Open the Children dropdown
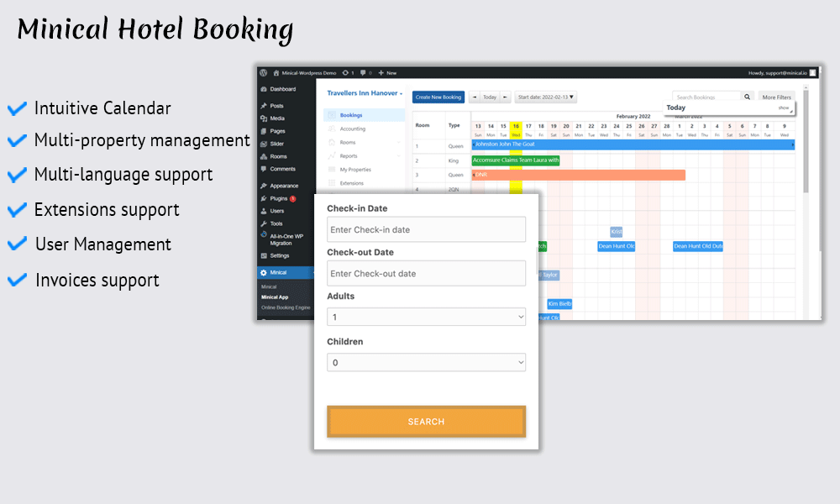The height and width of the screenshot is (504, 840). (426, 363)
